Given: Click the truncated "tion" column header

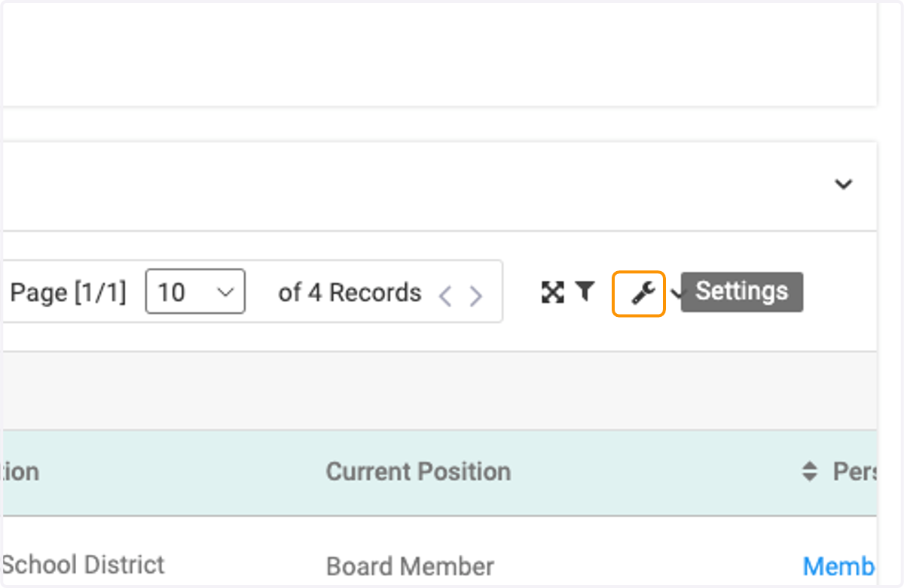Looking at the screenshot, I should [21, 472].
